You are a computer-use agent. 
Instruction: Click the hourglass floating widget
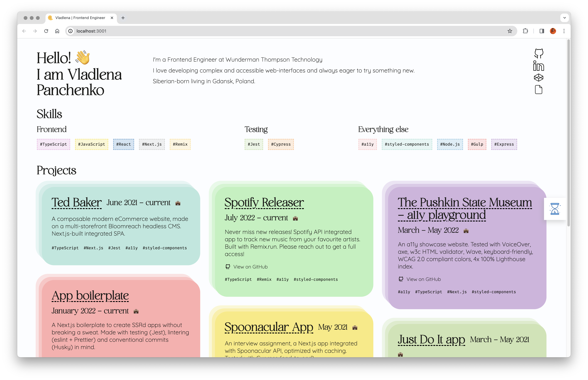tap(555, 209)
